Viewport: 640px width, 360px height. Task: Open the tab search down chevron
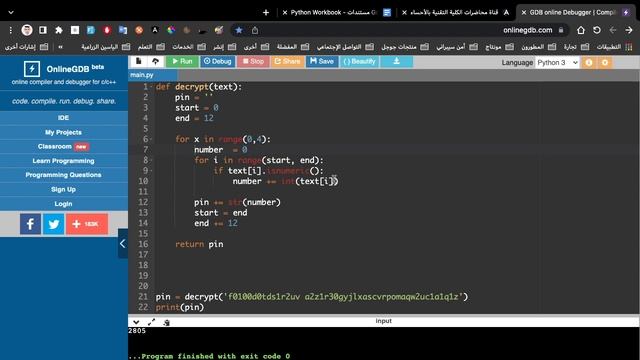pos(11,13)
